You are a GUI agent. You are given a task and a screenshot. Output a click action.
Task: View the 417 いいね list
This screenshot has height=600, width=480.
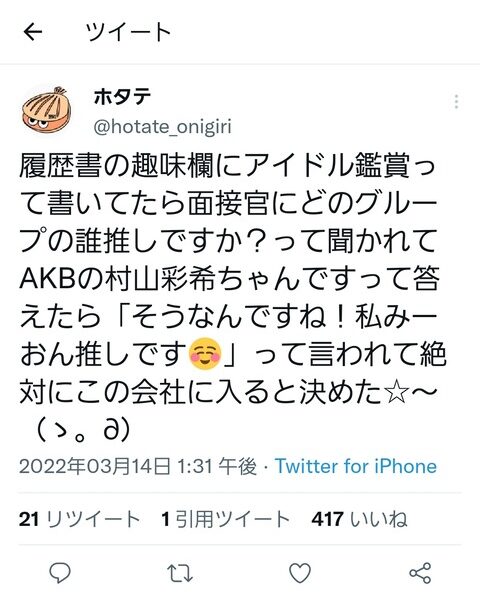pos(359,519)
